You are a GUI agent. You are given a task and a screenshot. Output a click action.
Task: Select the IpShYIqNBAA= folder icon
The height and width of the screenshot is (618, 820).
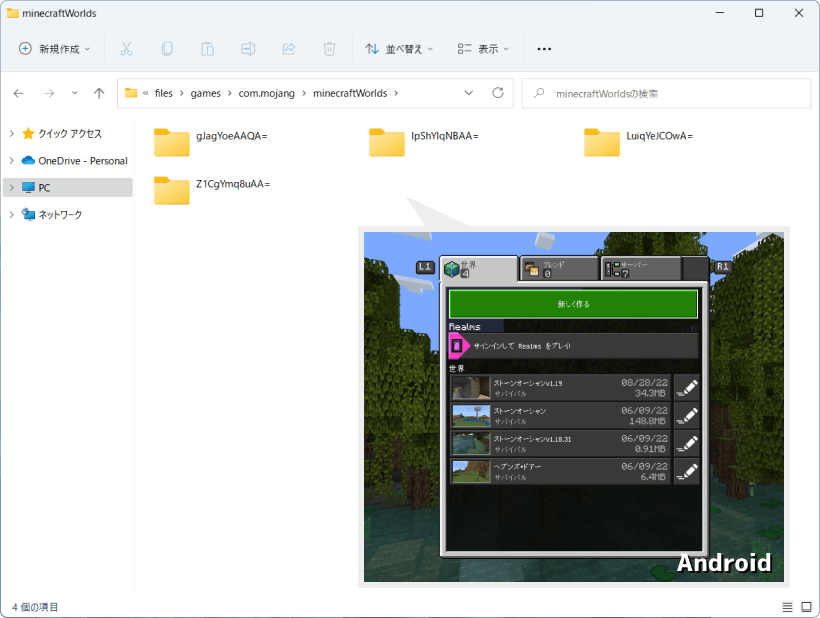click(386, 142)
